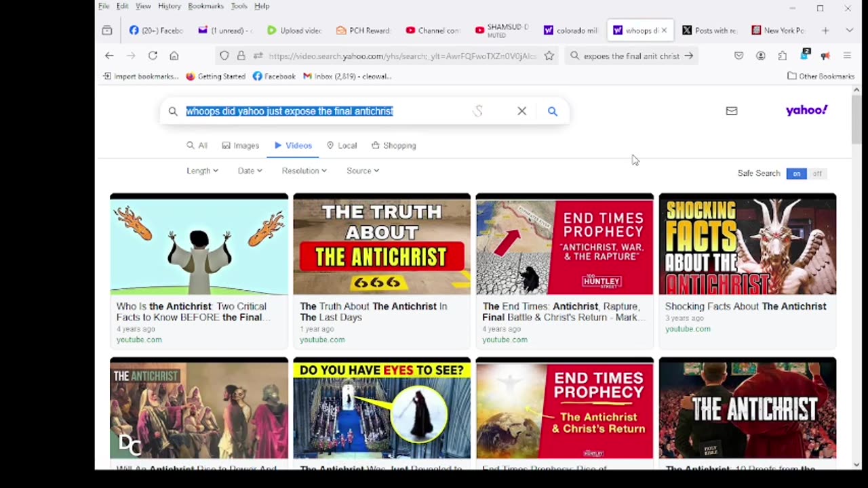This screenshot has width=868, height=488.
Task: Switch to the Facebook browser tab
Action: click(156, 30)
